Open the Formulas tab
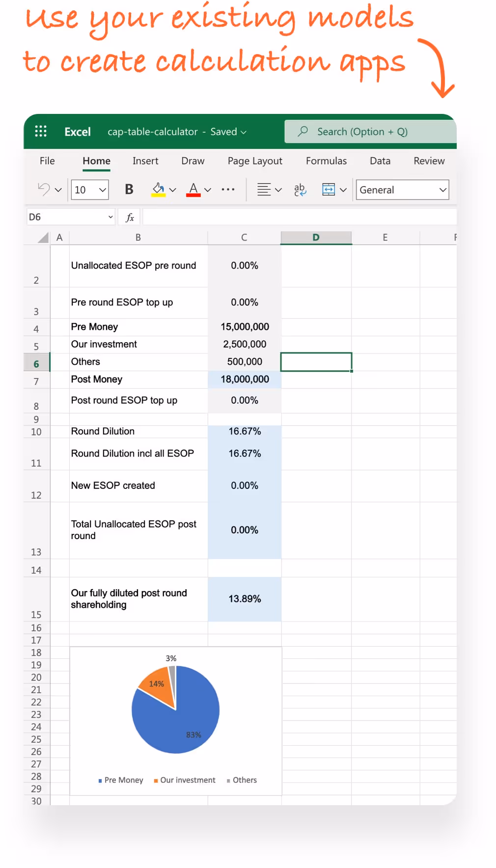Screen dimensions: 496x868 pos(326,161)
